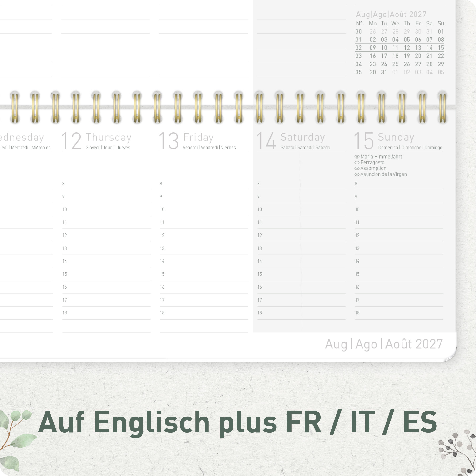Click date 19 in the mini calendar
This screenshot has height=476, width=476.
407,56
